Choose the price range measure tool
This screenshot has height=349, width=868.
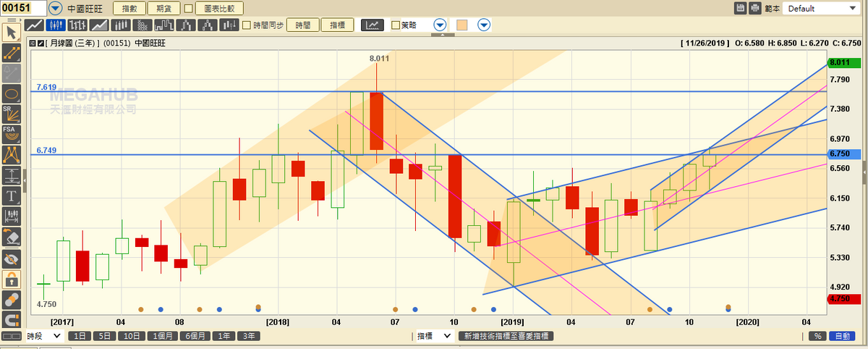point(11,174)
